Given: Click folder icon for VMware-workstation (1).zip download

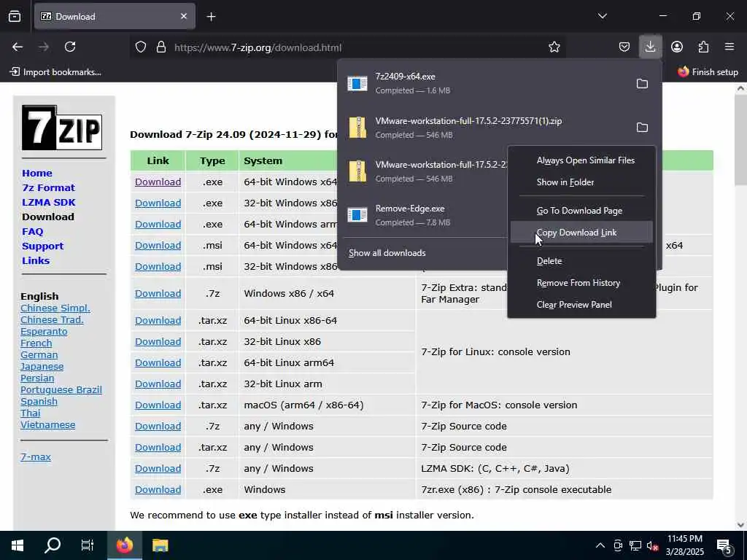Looking at the screenshot, I should pyautogui.click(x=642, y=127).
